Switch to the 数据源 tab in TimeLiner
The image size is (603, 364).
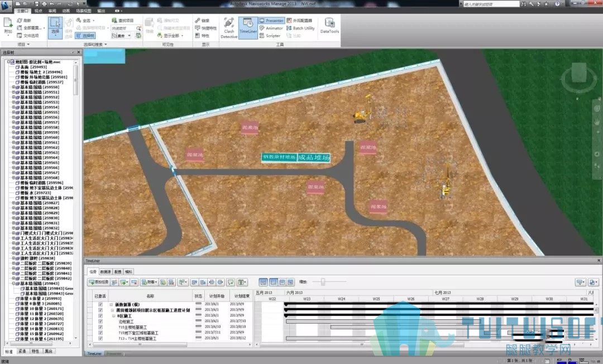[106, 272]
